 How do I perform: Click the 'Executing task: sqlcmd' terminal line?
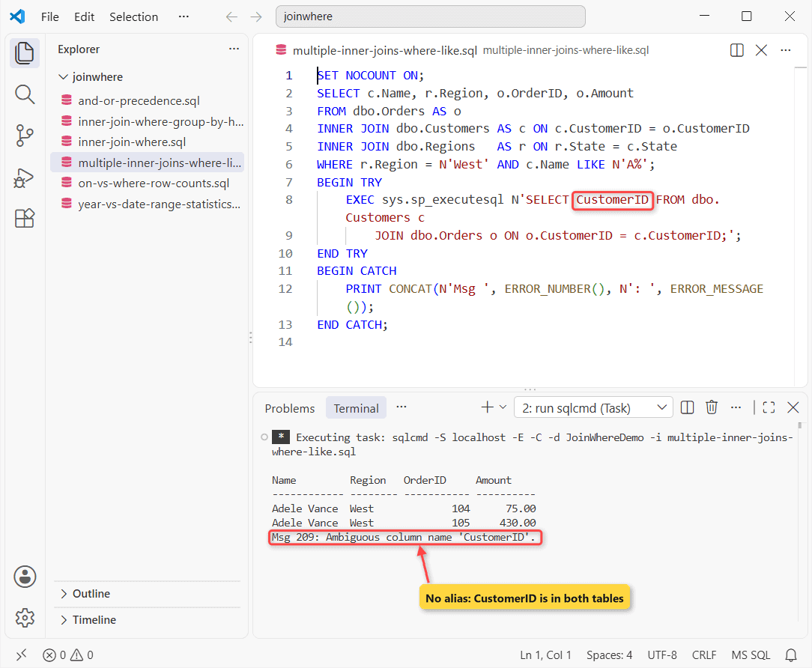click(532, 444)
